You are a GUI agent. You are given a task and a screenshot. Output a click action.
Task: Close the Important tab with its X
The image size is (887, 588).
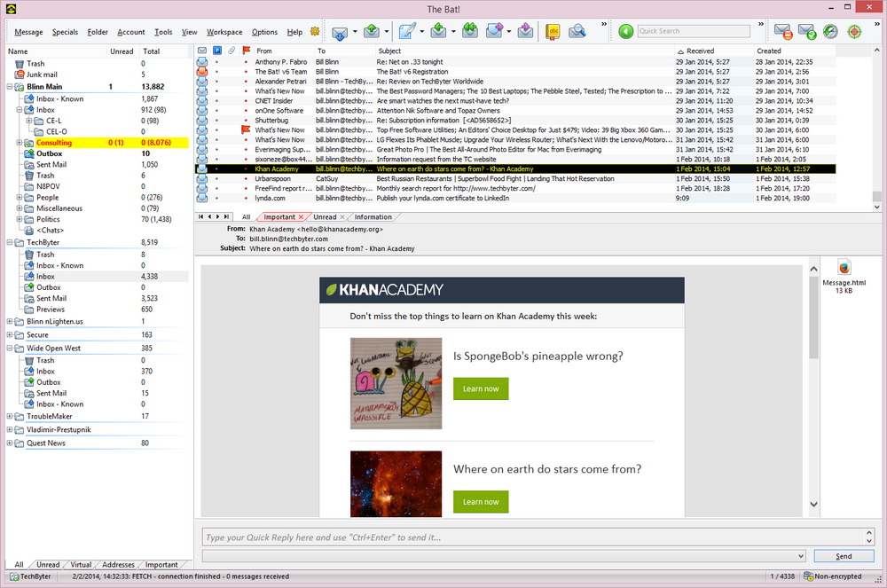301,217
